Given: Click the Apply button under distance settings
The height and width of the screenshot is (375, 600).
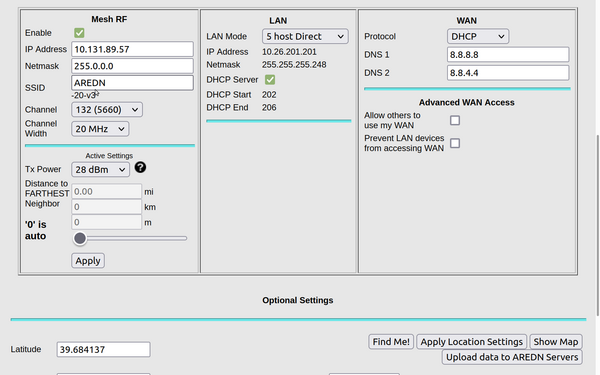Looking at the screenshot, I should (x=88, y=261).
